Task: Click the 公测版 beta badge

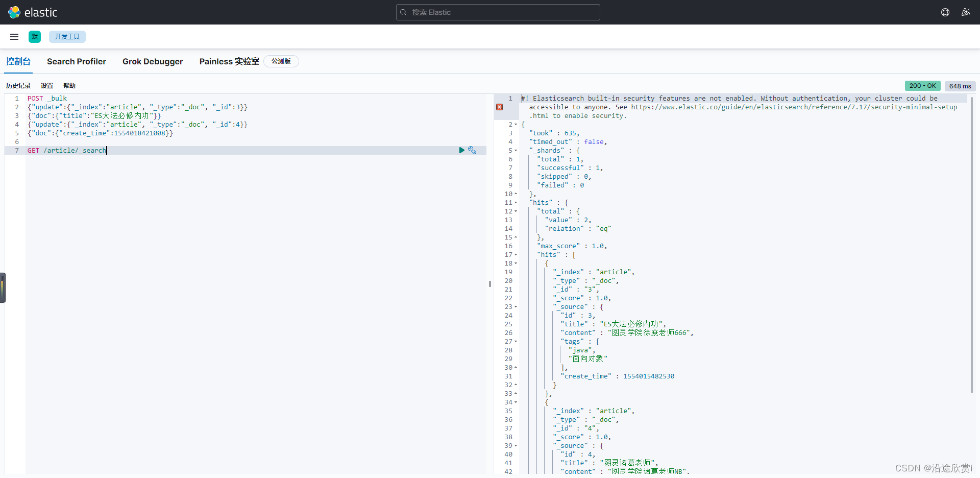Action: tap(281, 61)
